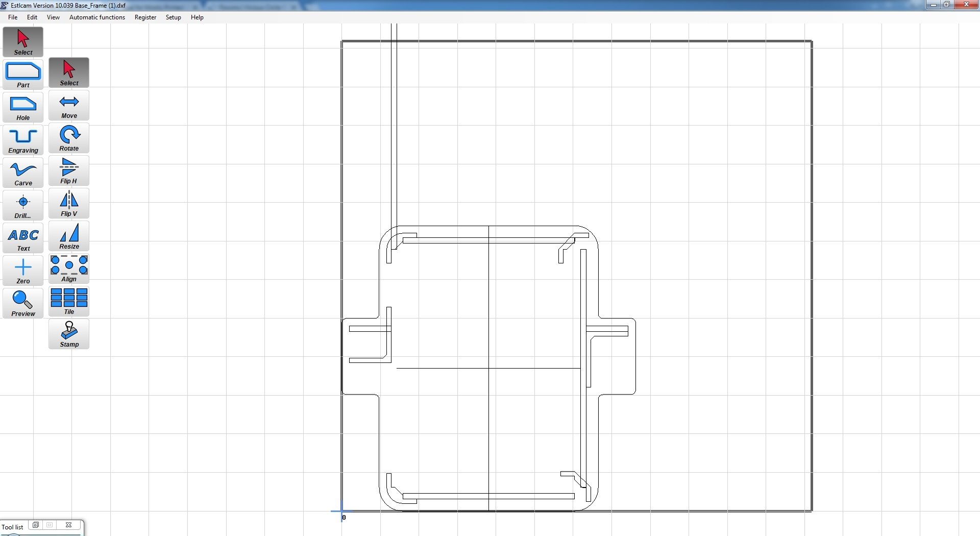Activate the Carve tool

coord(23,173)
